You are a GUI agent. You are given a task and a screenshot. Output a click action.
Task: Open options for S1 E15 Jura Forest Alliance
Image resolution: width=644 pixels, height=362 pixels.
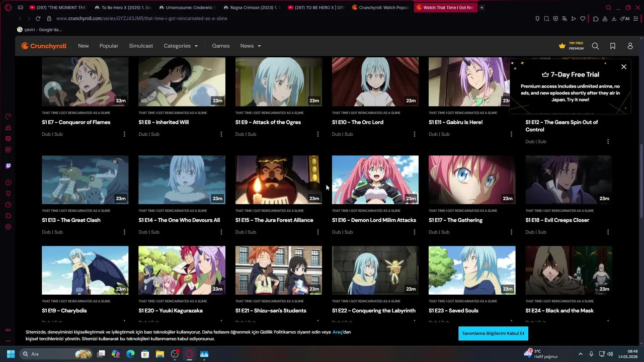pyautogui.click(x=317, y=232)
